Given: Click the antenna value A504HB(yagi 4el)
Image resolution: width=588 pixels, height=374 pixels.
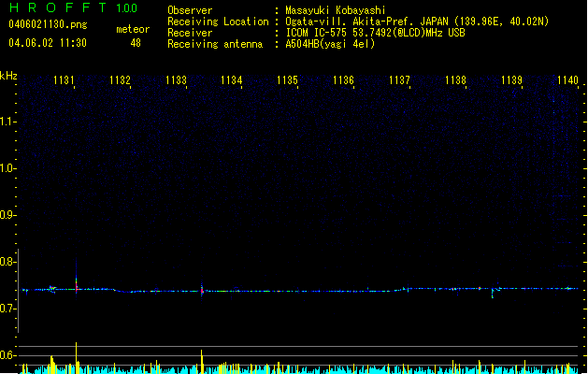Looking at the screenshot, I should [x=330, y=44].
